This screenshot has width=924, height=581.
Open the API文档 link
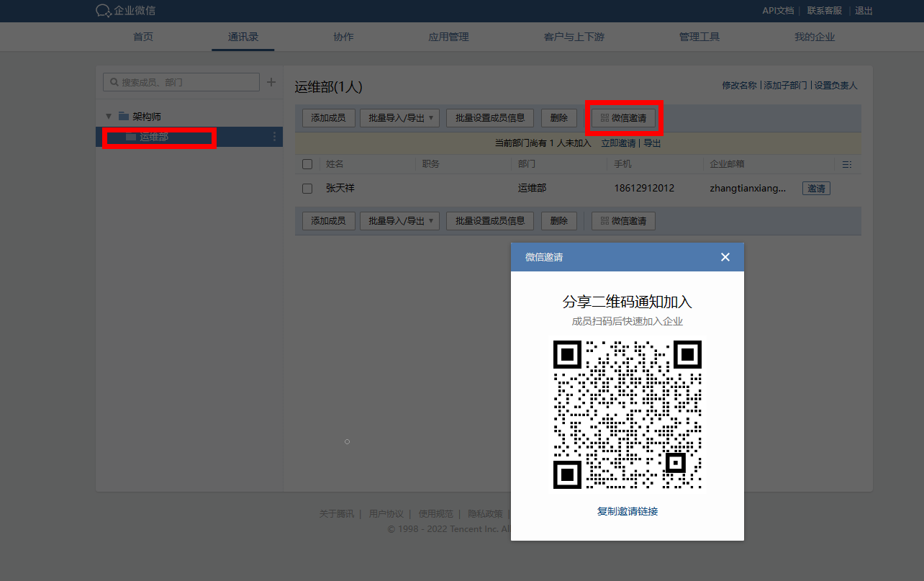pos(778,11)
